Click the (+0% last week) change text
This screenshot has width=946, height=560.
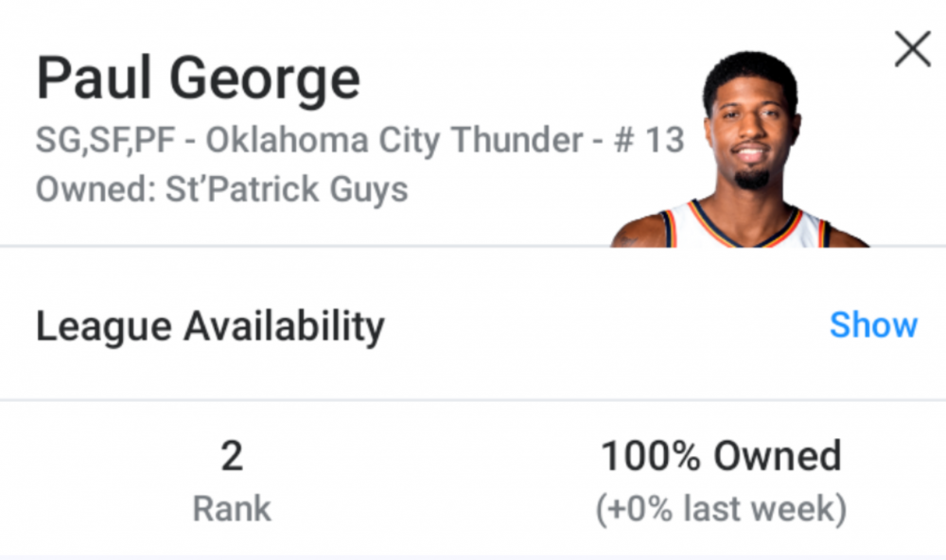pyautogui.click(x=721, y=510)
